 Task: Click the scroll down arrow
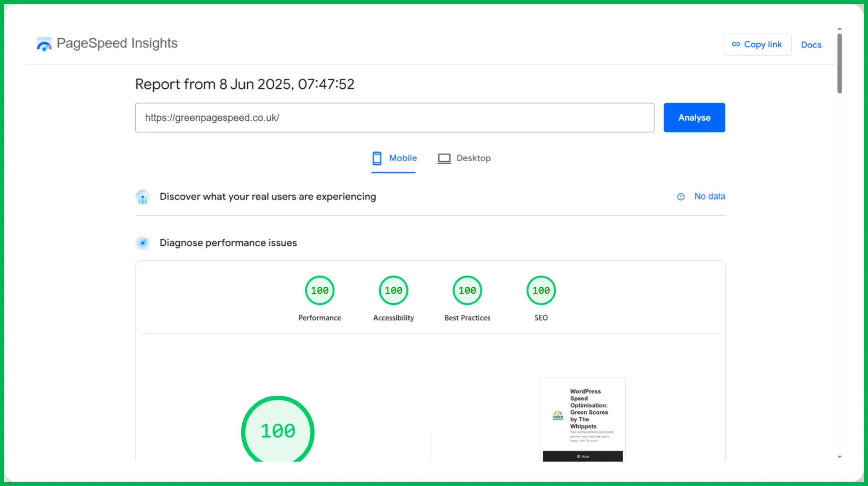click(x=839, y=457)
